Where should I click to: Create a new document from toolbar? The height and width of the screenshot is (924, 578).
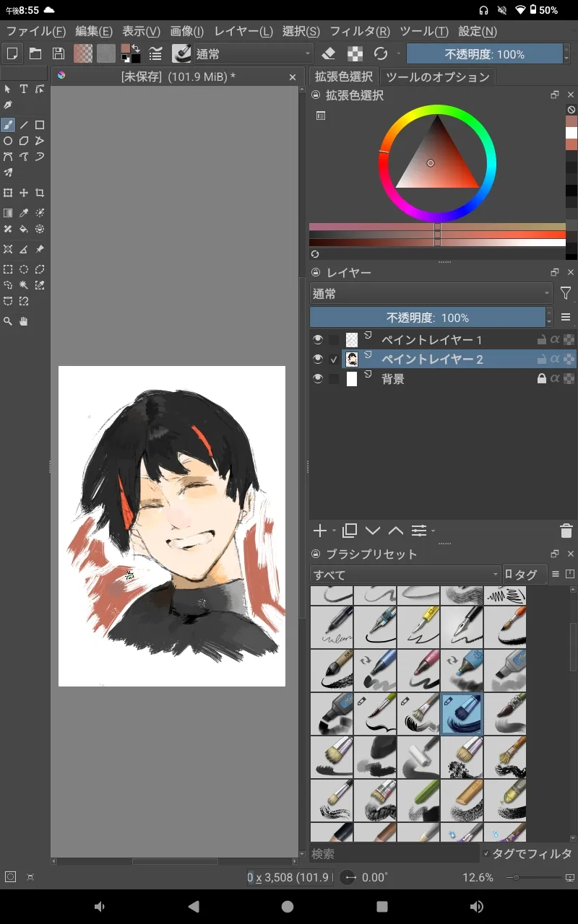[x=11, y=53]
